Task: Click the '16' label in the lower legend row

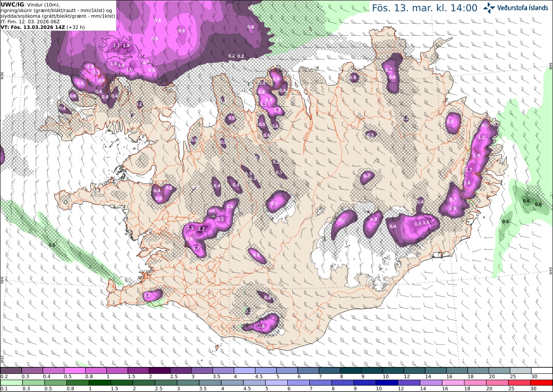Action: click(x=446, y=389)
